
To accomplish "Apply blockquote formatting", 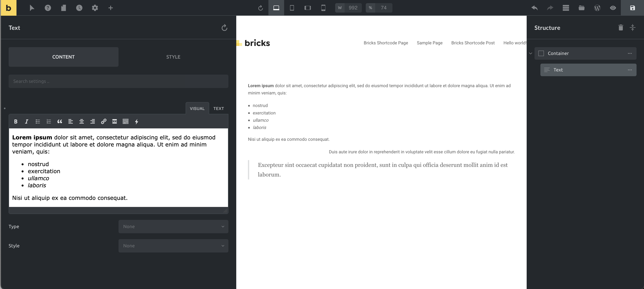I will (x=59, y=121).
